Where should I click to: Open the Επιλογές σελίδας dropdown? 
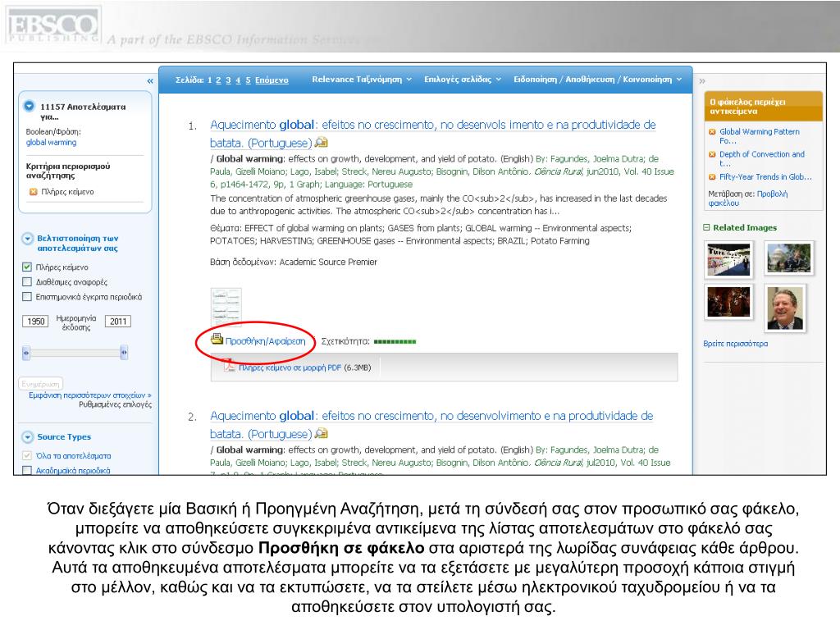tap(463, 80)
